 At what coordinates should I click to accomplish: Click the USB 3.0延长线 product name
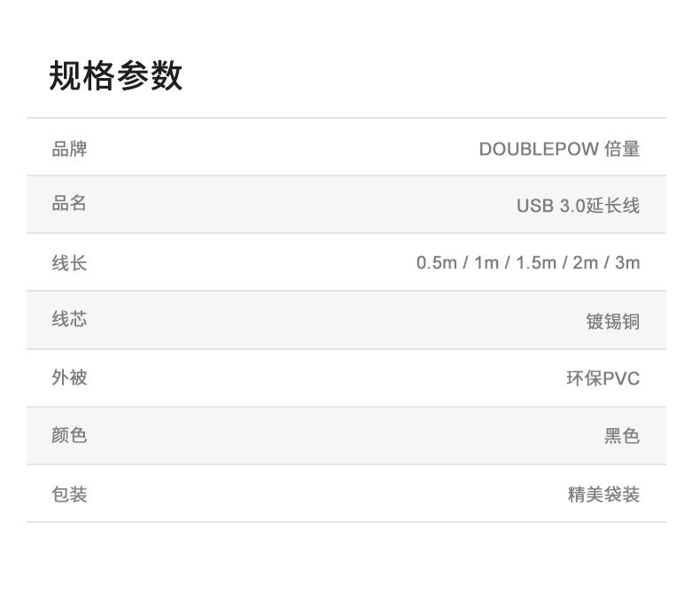pyautogui.click(x=578, y=206)
